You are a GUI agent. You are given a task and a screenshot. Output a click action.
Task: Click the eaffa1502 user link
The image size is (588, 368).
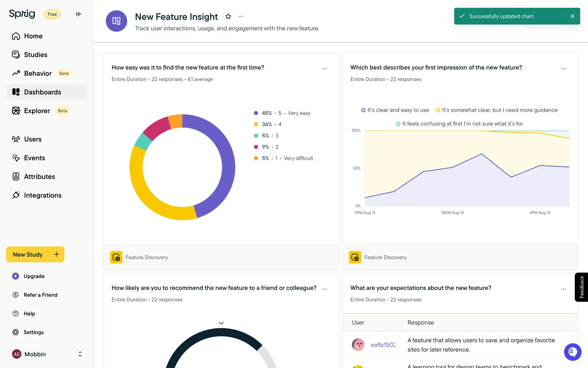click(383, 345)
